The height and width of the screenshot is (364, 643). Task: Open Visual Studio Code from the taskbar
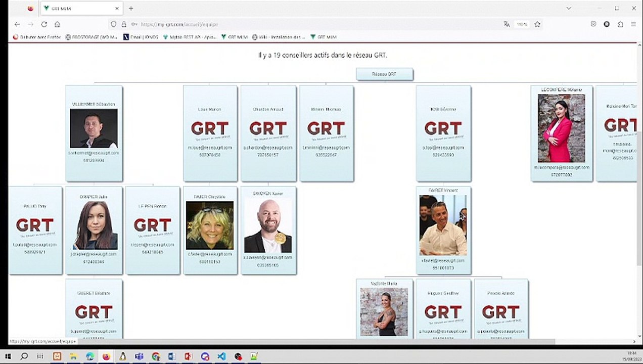[x=221, y=356]
